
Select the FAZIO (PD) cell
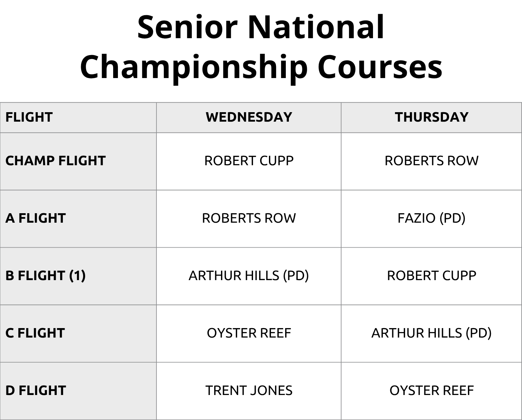click(431, 219)
